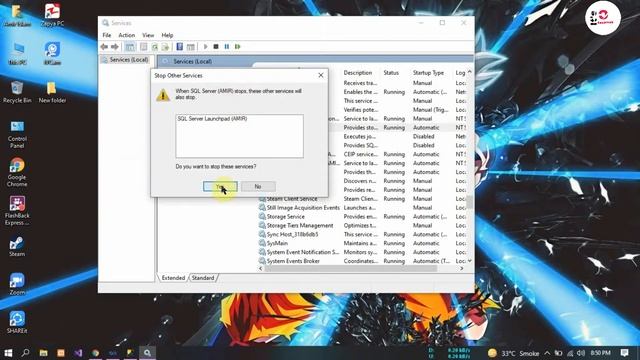Select the Steam desktop icon

[x=17, y=246]
